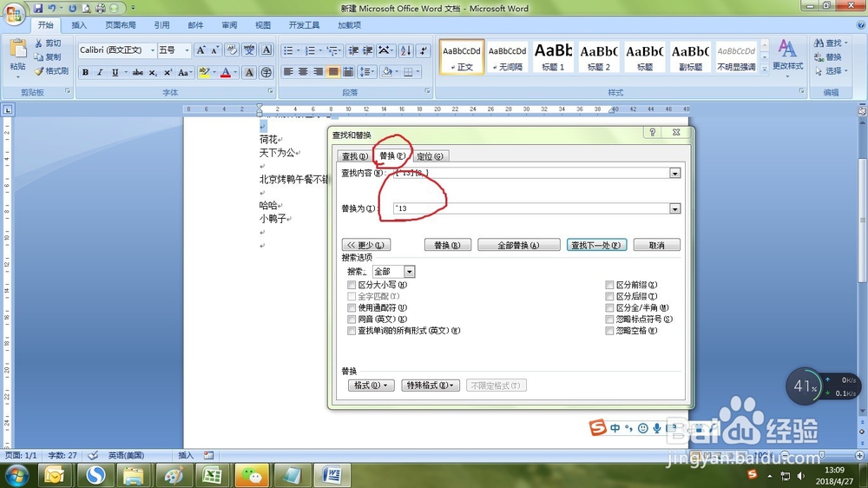Enable 区分全/半角 checkbox
Screen dimensions: 868x488
pyautogui.click(x=609, y=307)
